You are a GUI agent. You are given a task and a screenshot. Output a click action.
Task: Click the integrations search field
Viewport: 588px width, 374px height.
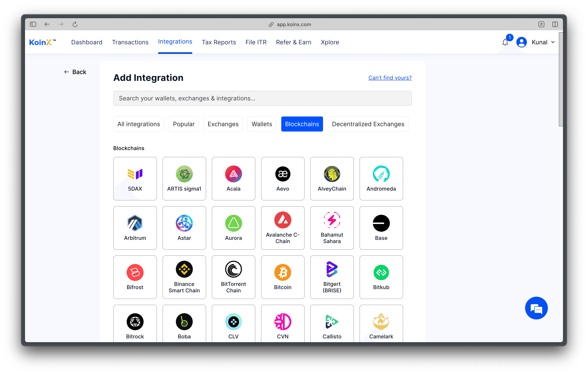click(x=262, y=98)
